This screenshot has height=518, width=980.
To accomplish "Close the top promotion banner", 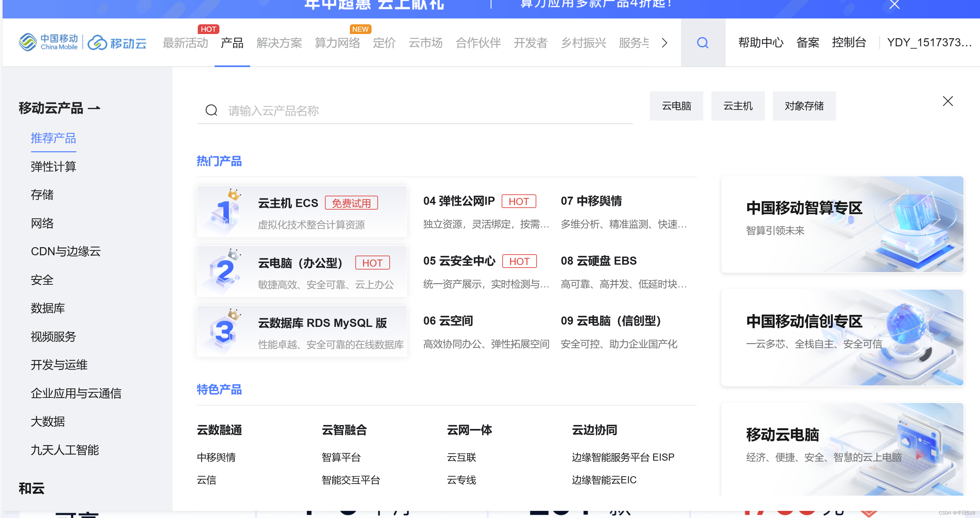I will [895, 4].
